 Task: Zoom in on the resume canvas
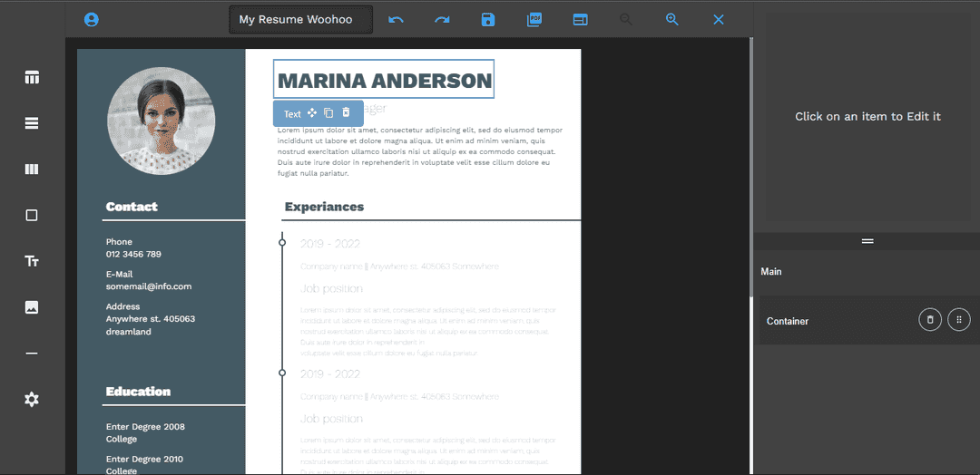(671, 19)
